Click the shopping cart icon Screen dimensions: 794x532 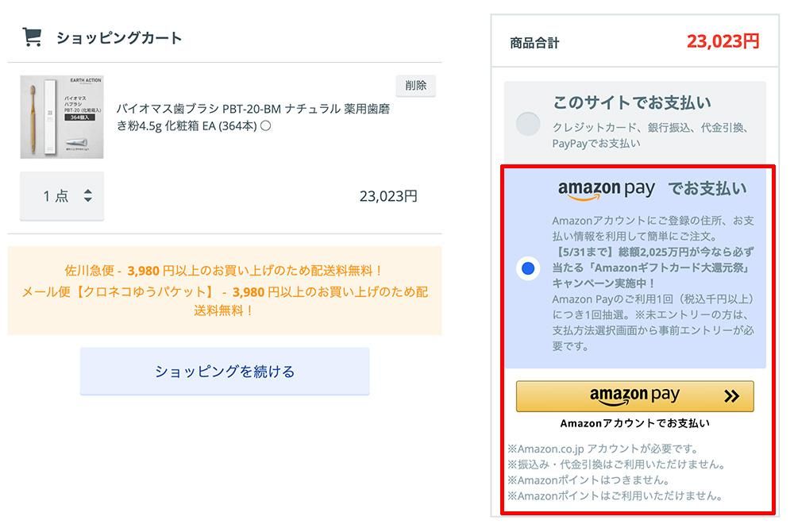(32, 37)
